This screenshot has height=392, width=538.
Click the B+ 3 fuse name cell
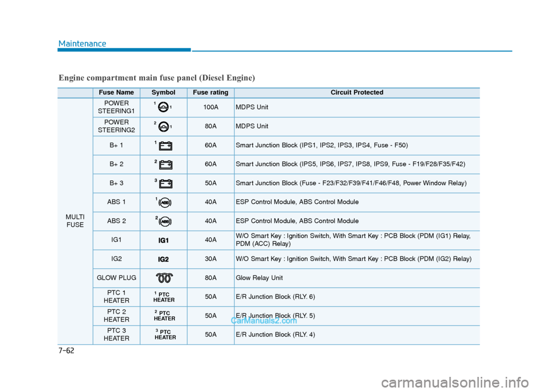tap(117, 183)
